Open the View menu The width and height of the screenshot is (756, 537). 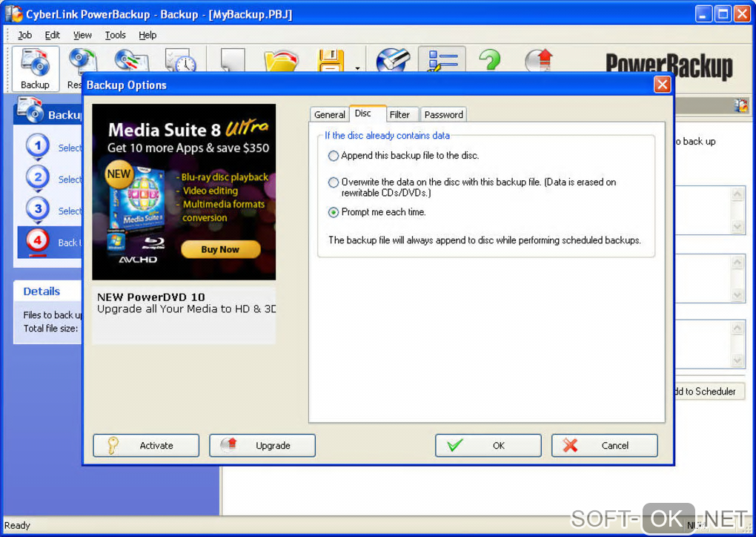(x=82, y=35)
